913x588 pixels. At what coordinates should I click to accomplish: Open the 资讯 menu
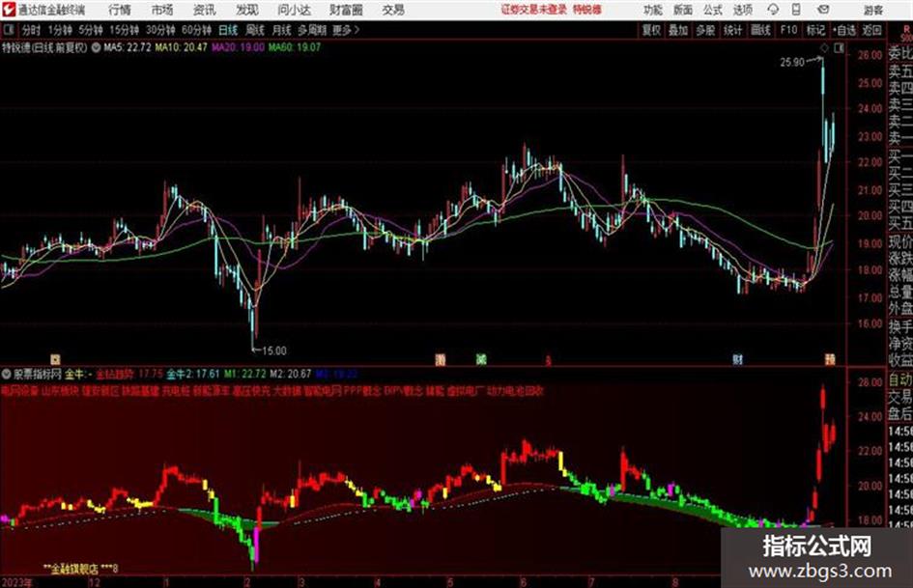point(204,10)
